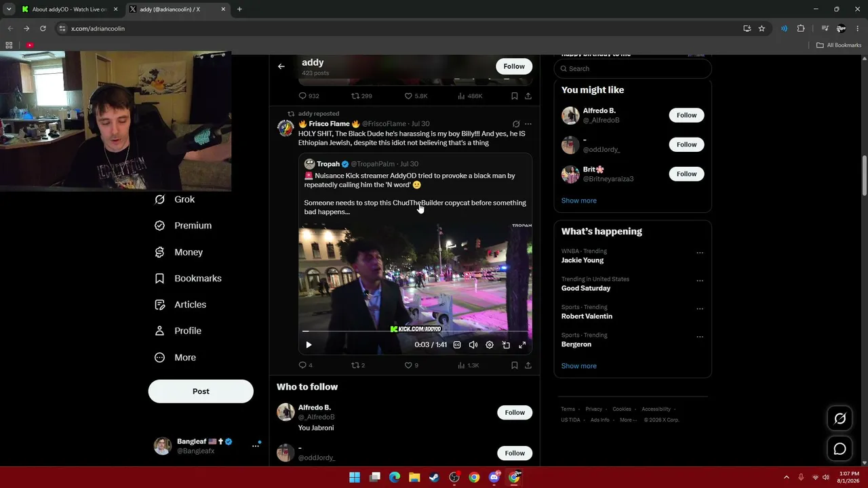Enter fullscreen on the video player
Image resolution: width=868 pixels, height=488 pixels.
point(522,345)
